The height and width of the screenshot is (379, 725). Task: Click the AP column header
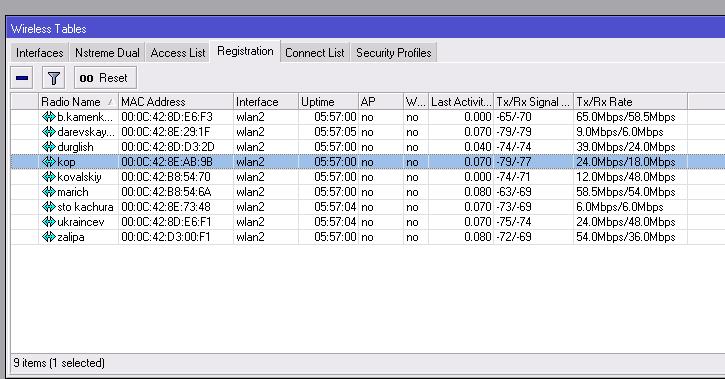point(381,102)
